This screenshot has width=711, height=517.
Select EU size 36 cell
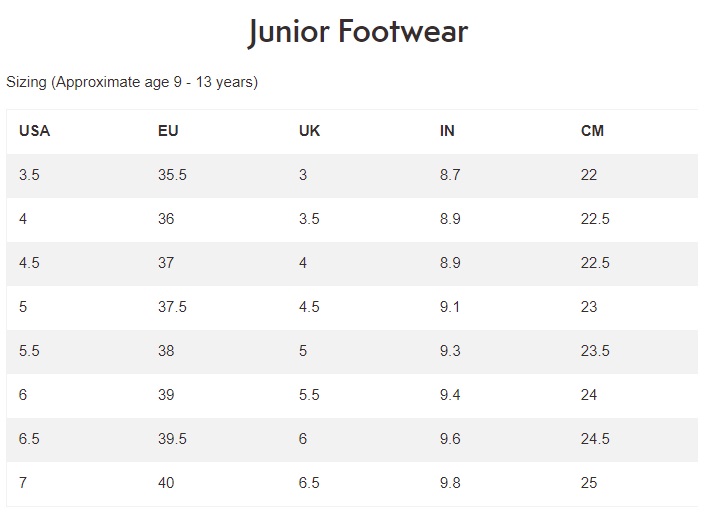click(166, 219)
